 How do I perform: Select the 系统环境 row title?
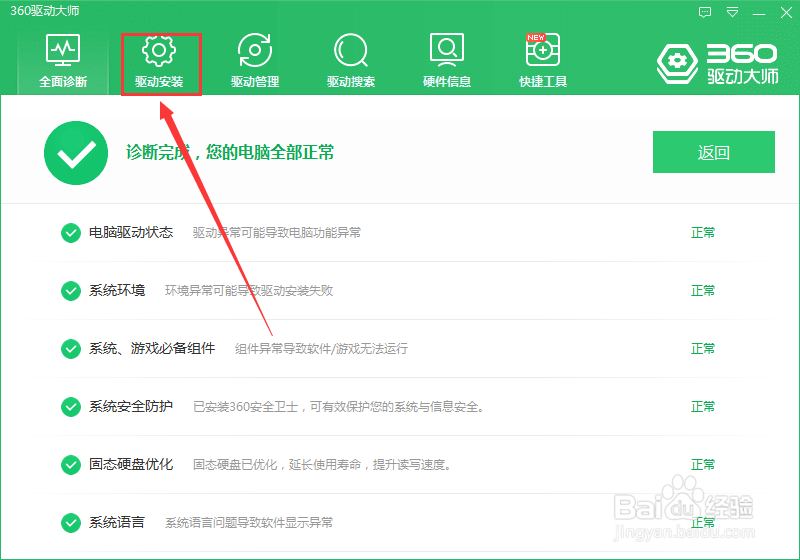(x=117, y=291)
